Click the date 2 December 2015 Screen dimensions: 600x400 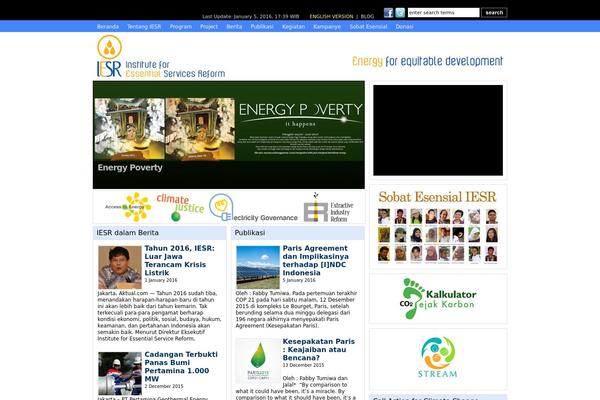[x=164, y=386]
